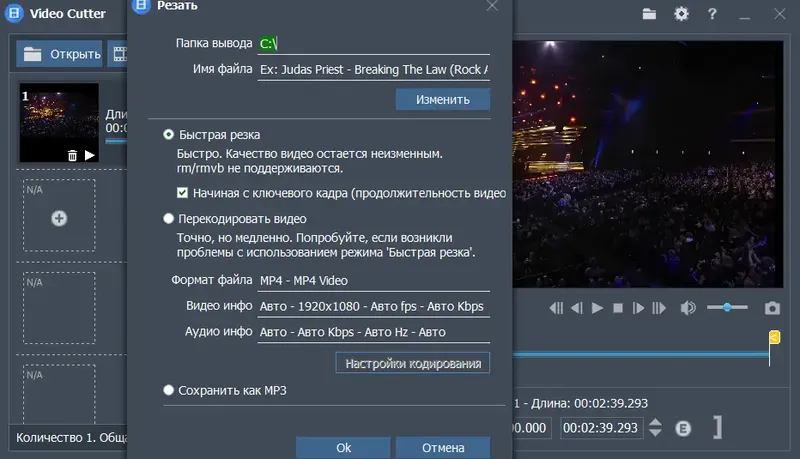Open help question mark icon

pos(712,14)
